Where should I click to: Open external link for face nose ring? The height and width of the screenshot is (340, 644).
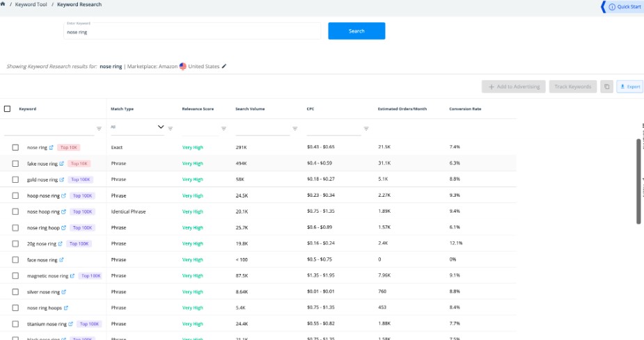(61, 259)
